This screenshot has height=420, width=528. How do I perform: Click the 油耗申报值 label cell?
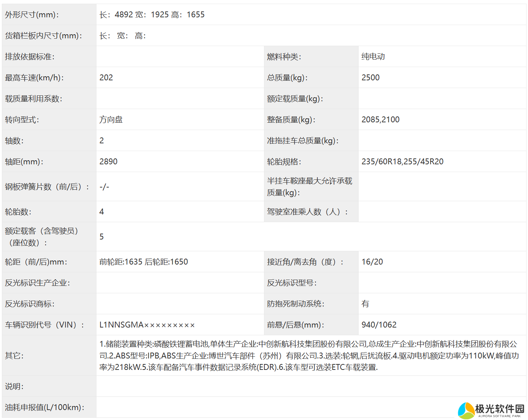coord(45,407)
